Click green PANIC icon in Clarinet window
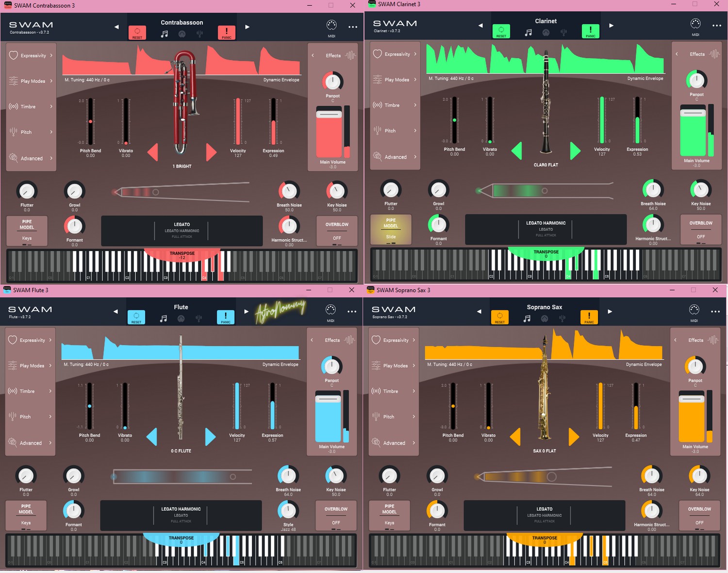Screen dimensions: 728x573 click(591, 31)
